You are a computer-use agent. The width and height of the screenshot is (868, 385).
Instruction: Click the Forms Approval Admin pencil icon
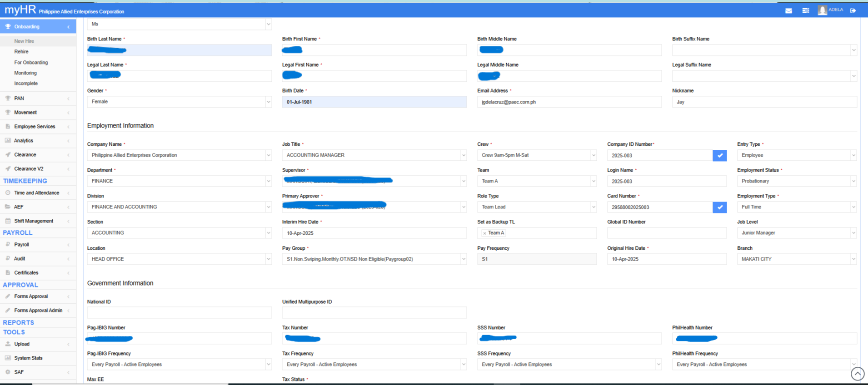(x=8, y=310)
